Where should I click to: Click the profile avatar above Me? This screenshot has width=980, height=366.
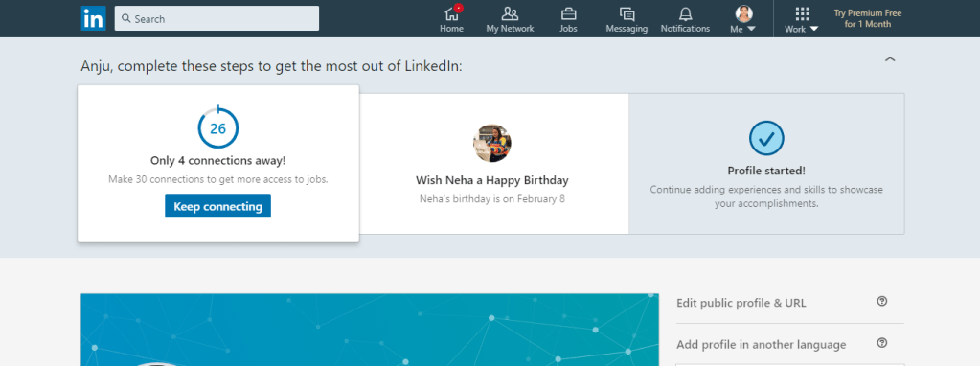pos(743,13)
